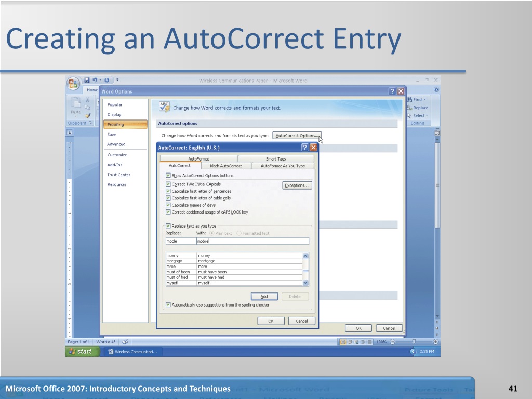Switch to the Smart Tags tab

coord(276,158)
